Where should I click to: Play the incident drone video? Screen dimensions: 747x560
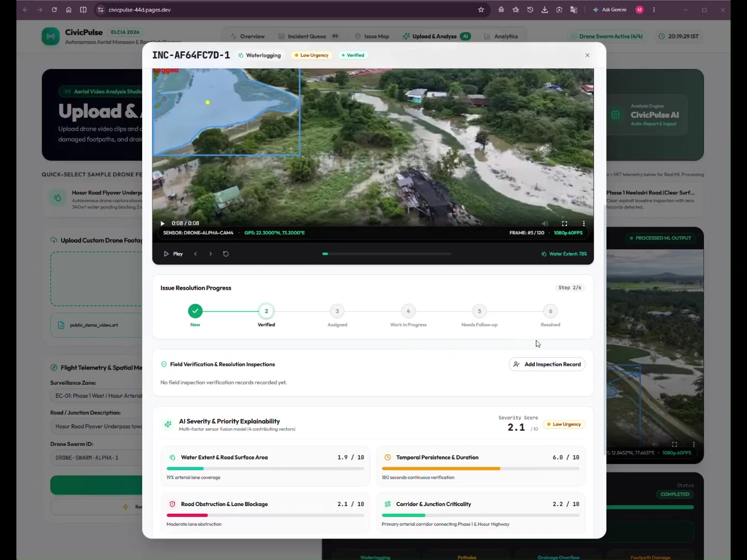162,223
